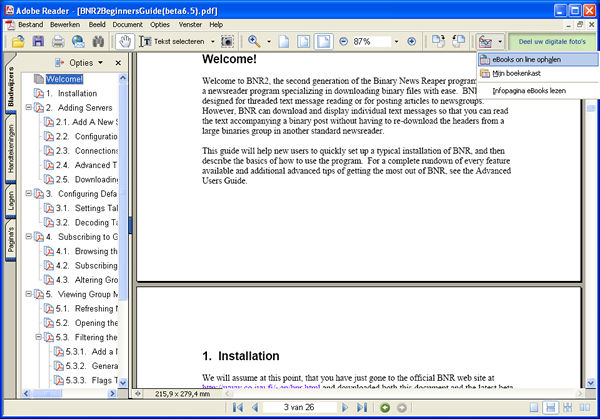Screen dimensions: 600x419
Task: Open the Beeld menu
Action: point(97,24)
